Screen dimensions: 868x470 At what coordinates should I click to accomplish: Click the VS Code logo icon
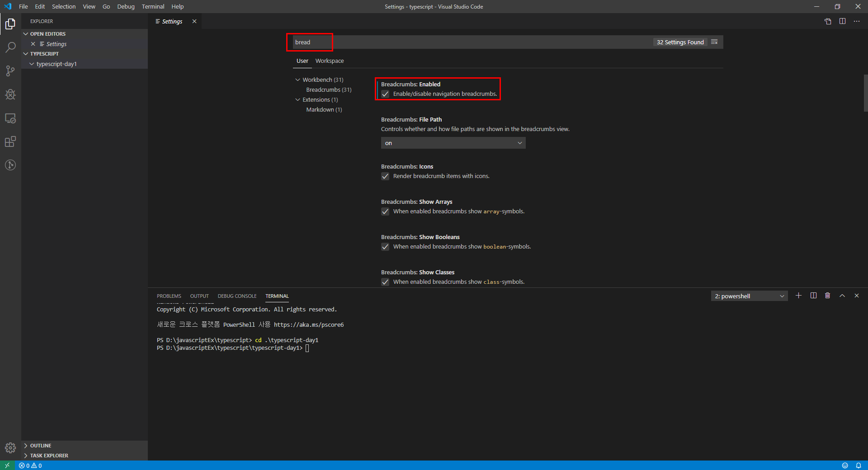coord(8,6)
